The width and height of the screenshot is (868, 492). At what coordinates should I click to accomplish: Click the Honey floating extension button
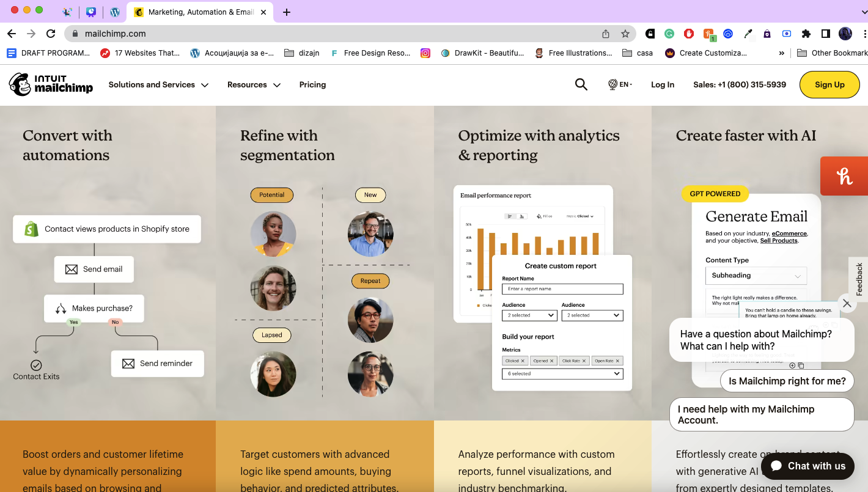(844, 176)
